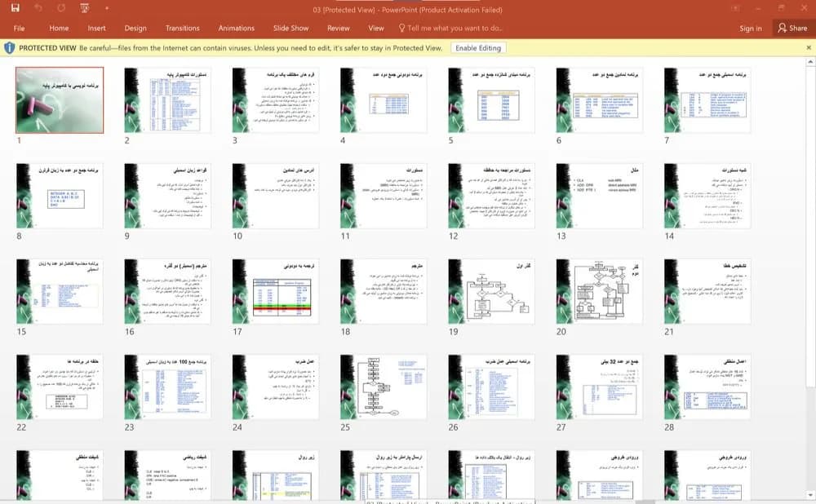This screenshot has height=504, width=816.
Task: Select slide 13 thumbnail
Action: coord(600,196)
